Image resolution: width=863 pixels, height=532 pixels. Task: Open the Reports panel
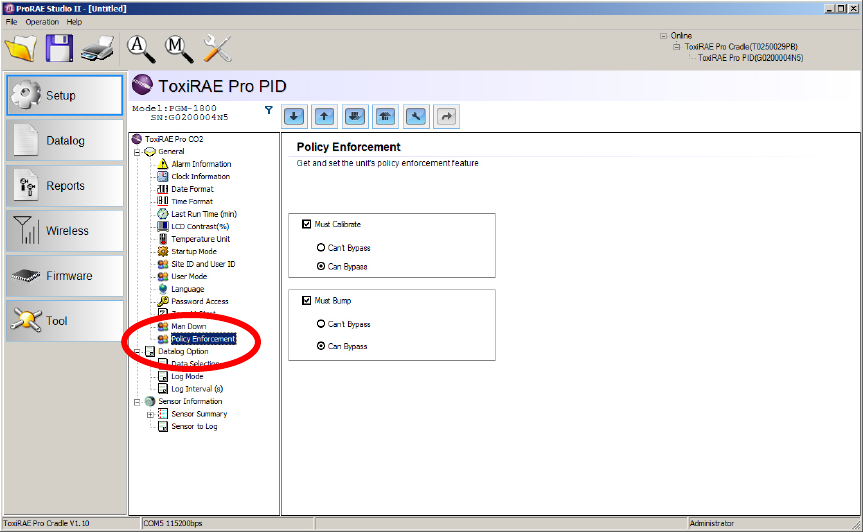(x=64, y=185)
